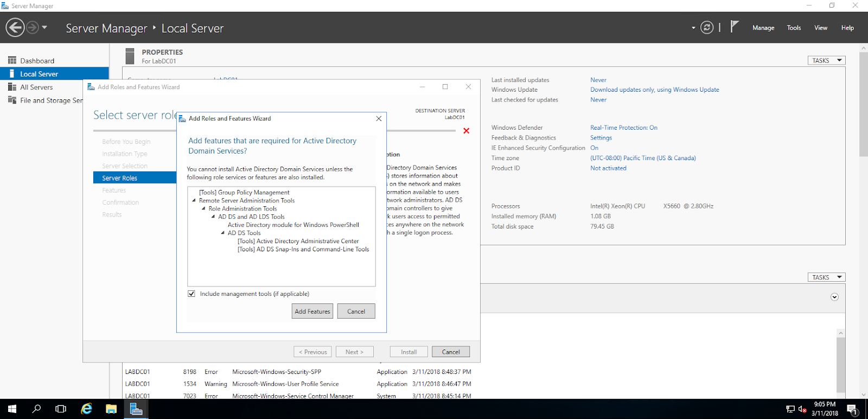Open the View menu
Viewport: 868px width, 419px height.
coord(821,28)
